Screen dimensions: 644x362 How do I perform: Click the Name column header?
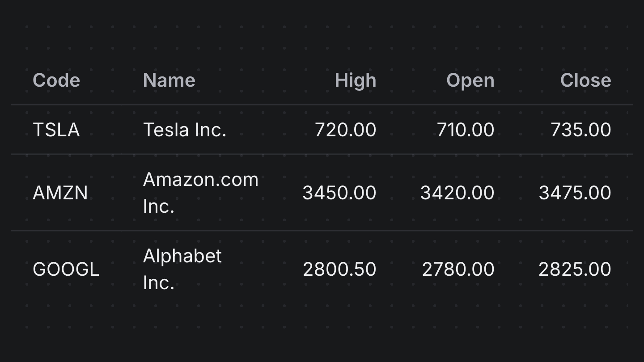169,80
